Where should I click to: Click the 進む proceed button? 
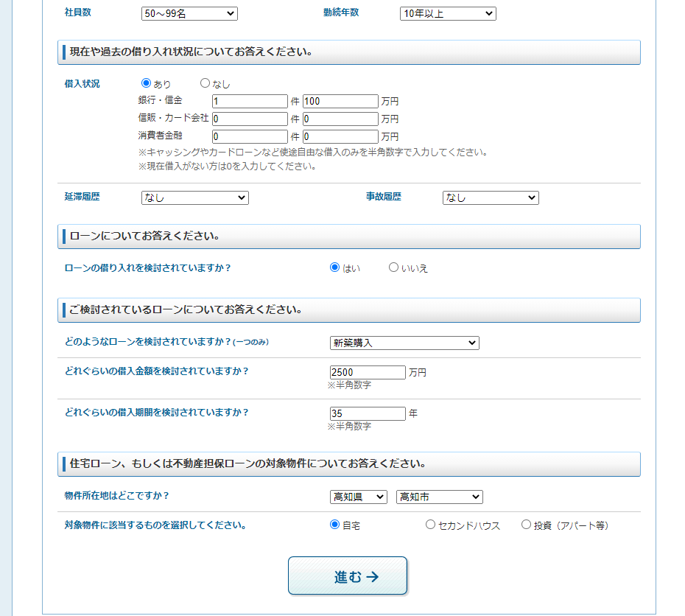coord(347,575)
